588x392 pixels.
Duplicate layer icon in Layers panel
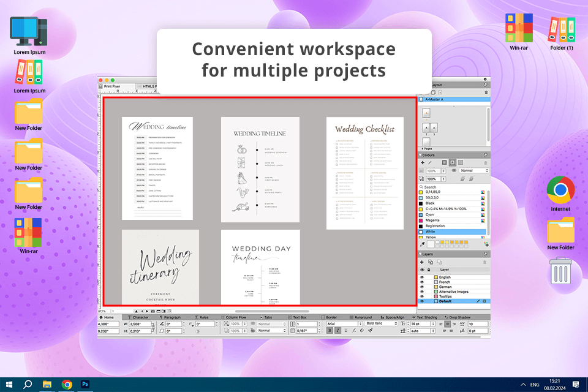pos(431,262)
